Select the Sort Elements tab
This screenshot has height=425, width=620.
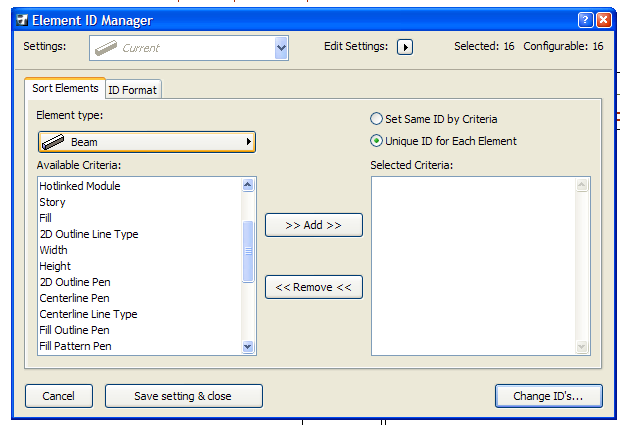coord(65,88)
